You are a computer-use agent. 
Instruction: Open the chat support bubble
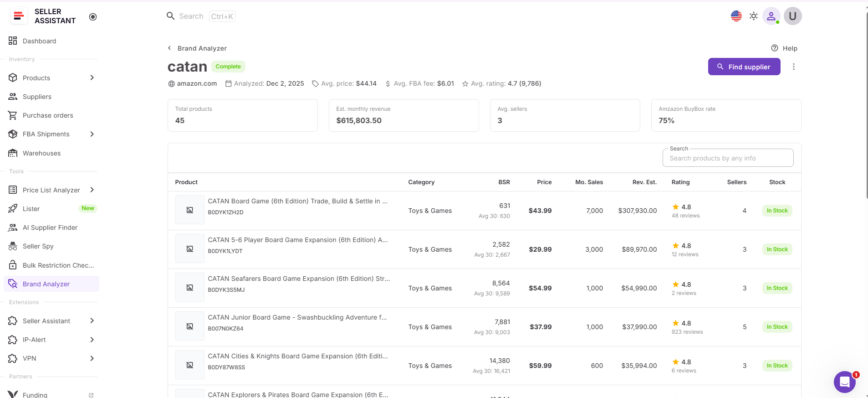click(845, 382)
